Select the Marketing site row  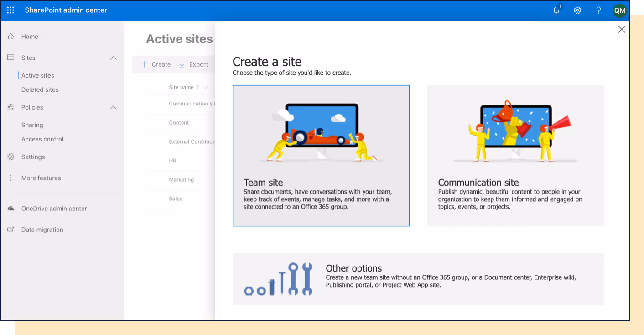(x=181, y=180)
